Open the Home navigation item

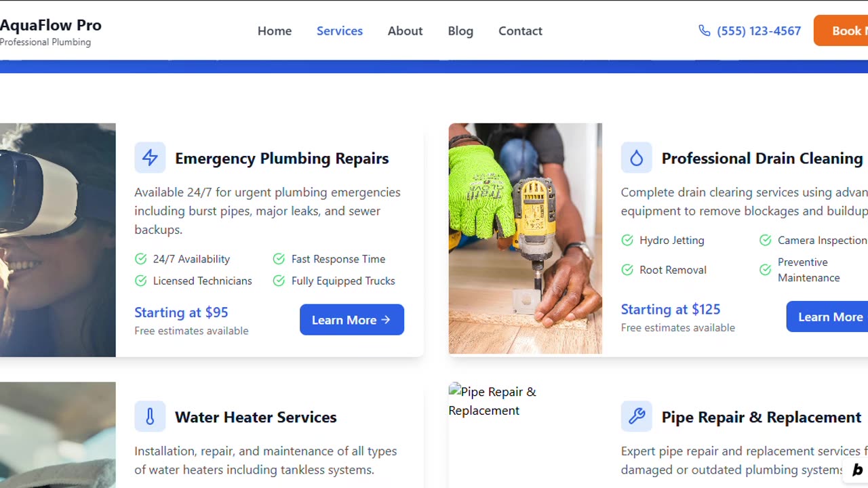click(275, 30)
